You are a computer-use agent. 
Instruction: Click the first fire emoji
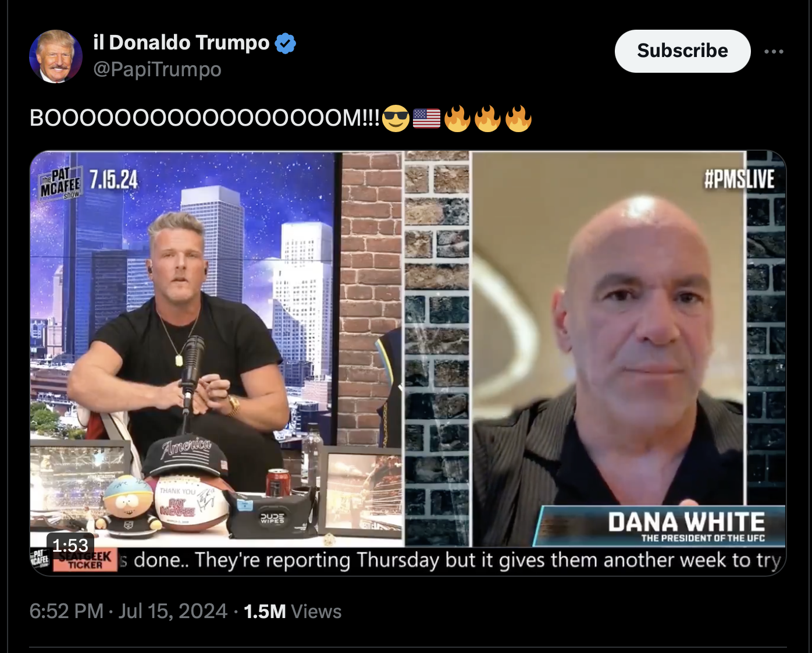click(457, 118)
